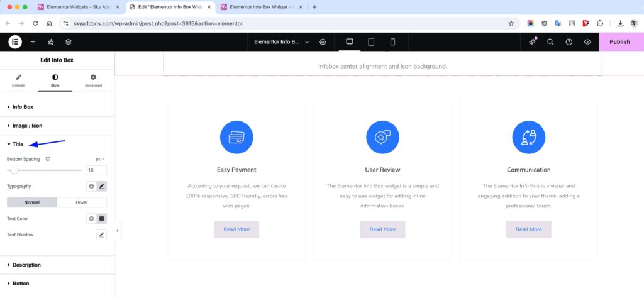Click the Edit Info Box panel header

pos(57,60)
